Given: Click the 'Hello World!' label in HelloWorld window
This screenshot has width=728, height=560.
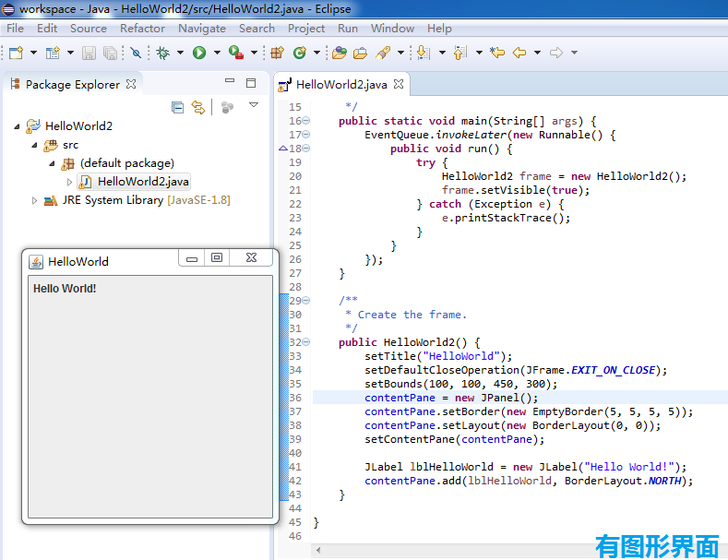Looking at the screenshot, I should coord(65,289).
